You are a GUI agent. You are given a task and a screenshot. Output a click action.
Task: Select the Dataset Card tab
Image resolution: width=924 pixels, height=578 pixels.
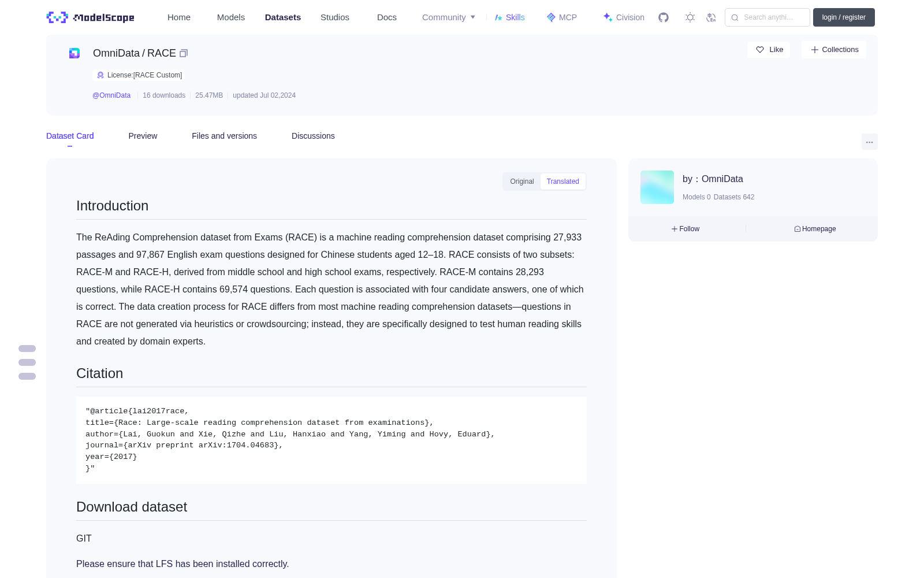(x=70, y=136)
